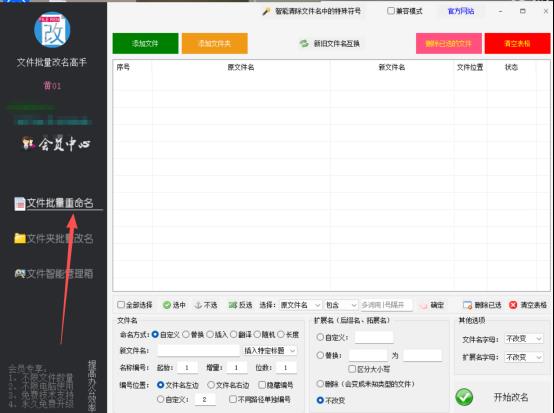Viewport: 554px width, 413px height.
Task: Select the 替换 naming mode radio button
Action: [186, 334]
